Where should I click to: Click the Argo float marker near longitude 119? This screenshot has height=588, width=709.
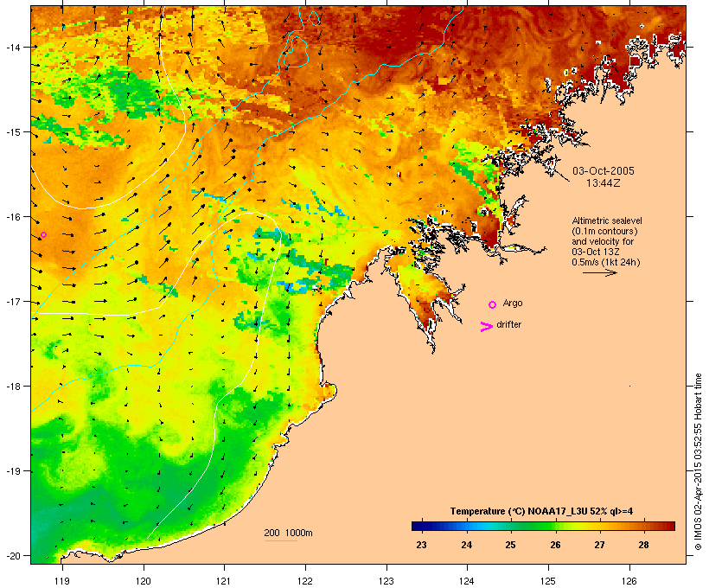[43, 234]
